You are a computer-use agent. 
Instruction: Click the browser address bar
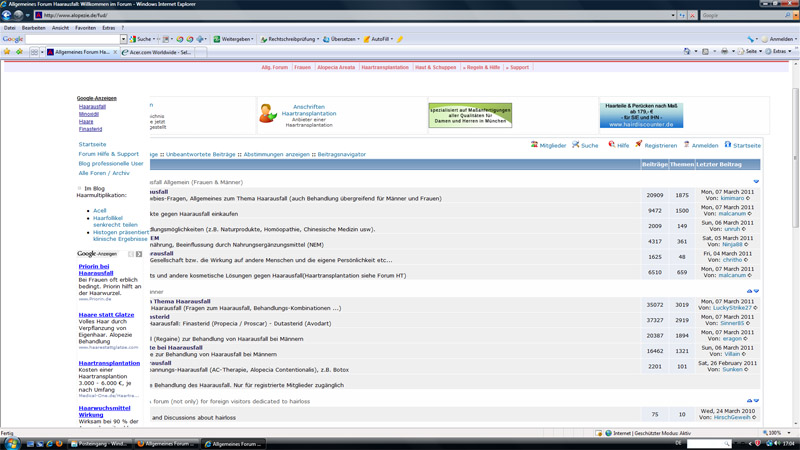click(x=350, y=15)
